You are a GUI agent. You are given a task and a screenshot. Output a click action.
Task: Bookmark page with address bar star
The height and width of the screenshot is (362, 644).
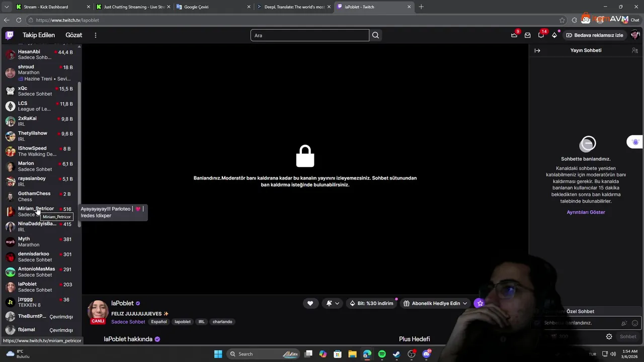(x=562, y=20)
